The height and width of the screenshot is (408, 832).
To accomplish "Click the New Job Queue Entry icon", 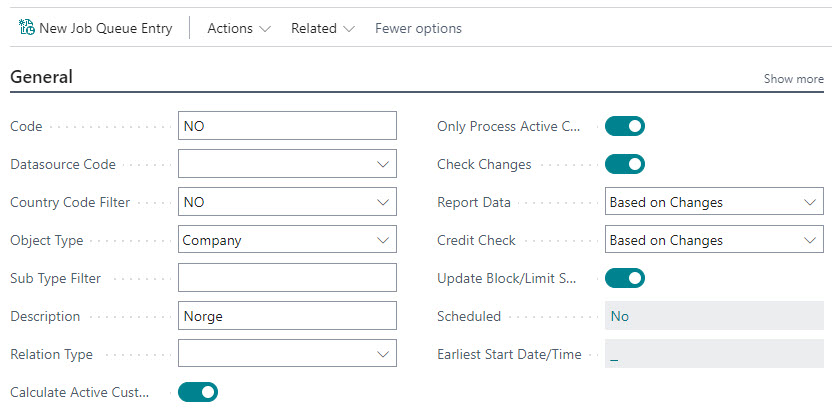I will [27, 28].
